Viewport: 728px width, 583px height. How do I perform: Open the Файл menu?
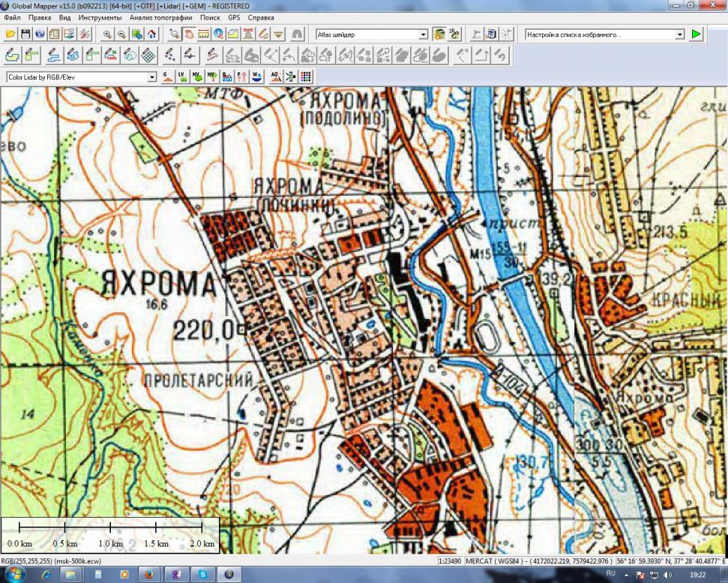click(12, 17)
